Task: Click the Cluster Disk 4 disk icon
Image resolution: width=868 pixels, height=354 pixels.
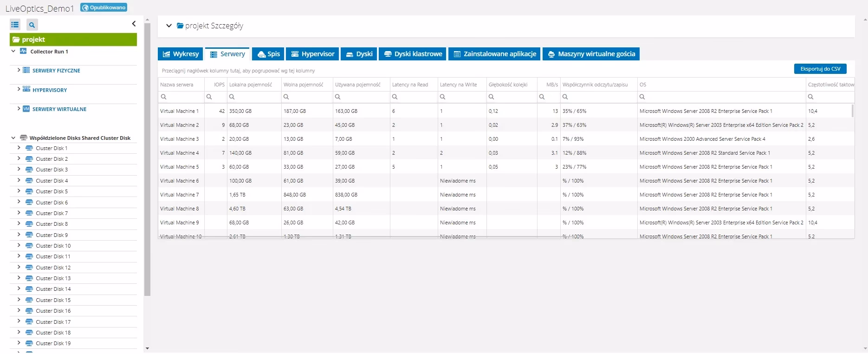Action: point(29,181)
